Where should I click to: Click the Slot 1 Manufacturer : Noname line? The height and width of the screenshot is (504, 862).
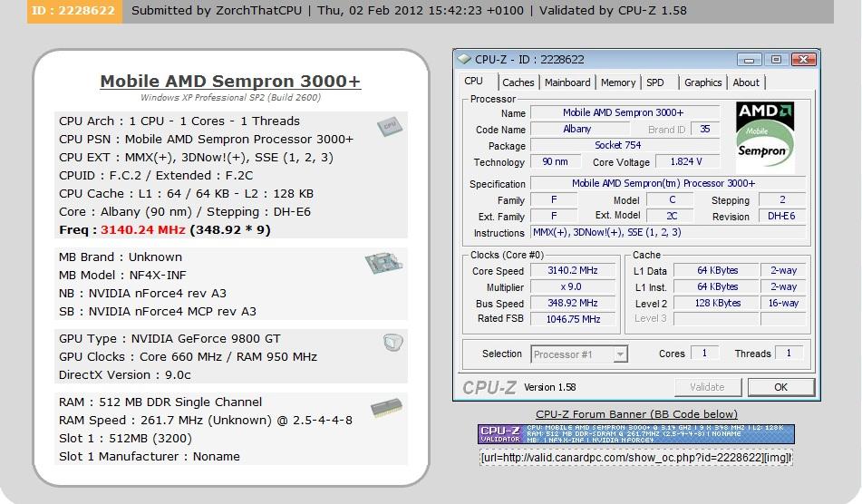[150, 457]
